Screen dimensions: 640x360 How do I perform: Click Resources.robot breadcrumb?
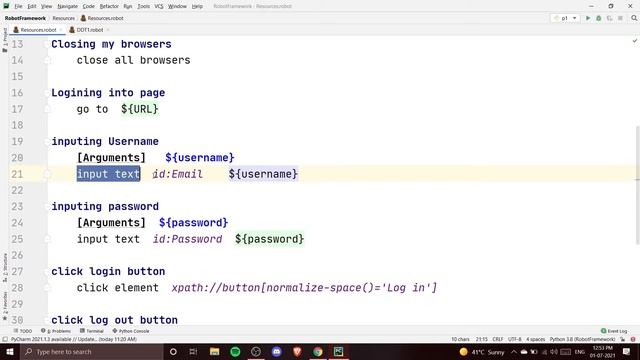pyautogui.click(x=102, y=18)
